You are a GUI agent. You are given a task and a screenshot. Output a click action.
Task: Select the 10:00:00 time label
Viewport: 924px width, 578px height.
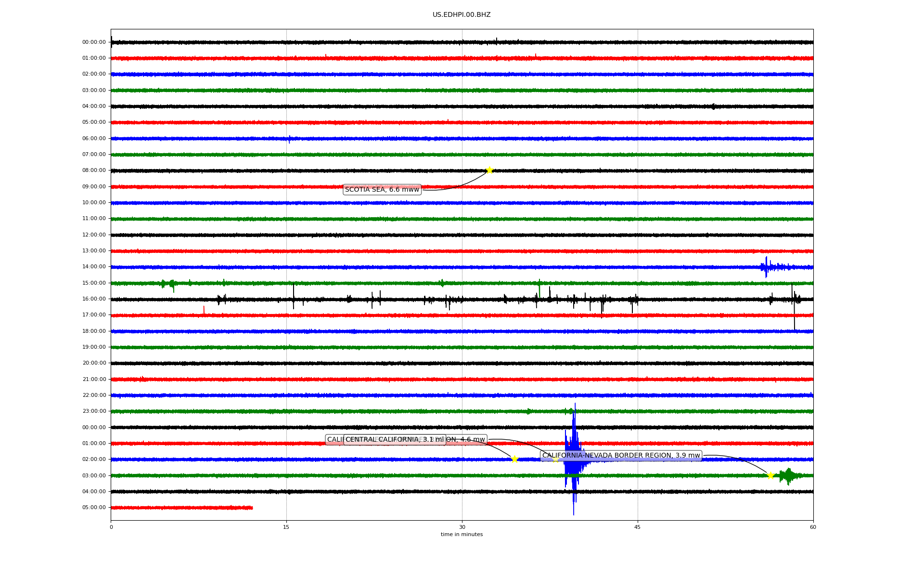point(94,203)
